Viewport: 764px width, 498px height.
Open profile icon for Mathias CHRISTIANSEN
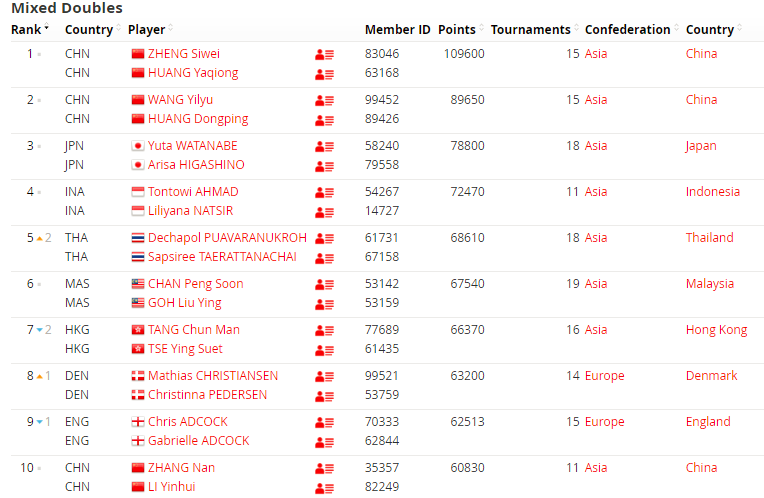pos(324,377)
